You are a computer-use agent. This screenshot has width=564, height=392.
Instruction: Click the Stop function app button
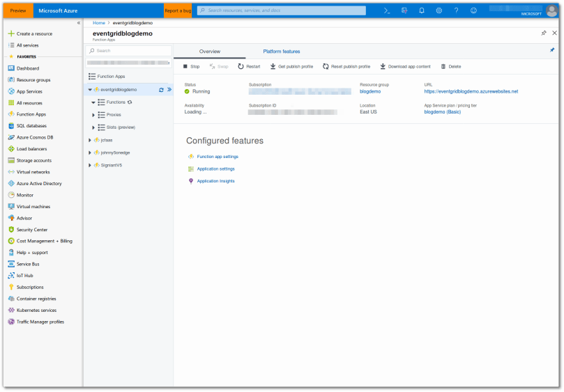pyautogui.click(x=191, y=66)
